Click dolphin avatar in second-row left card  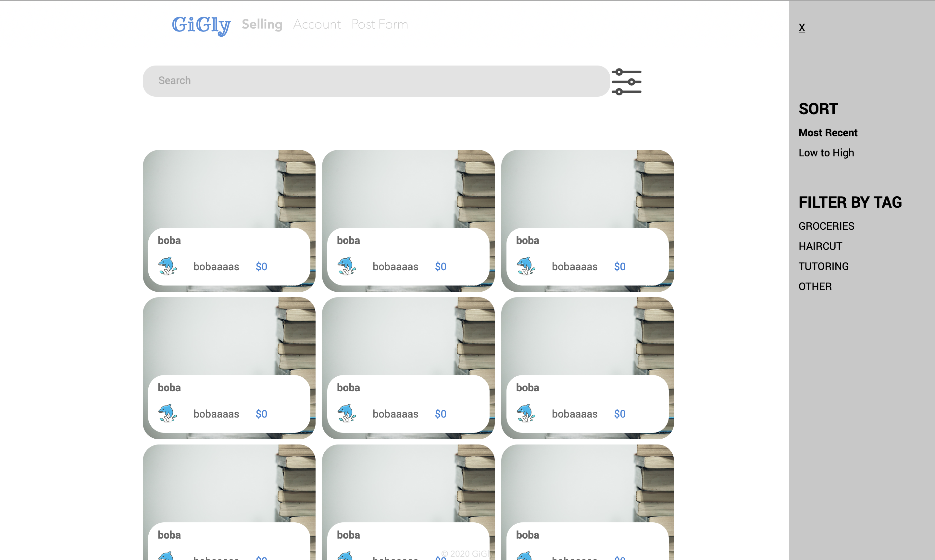pyautogui.click(x=168, y=413)
